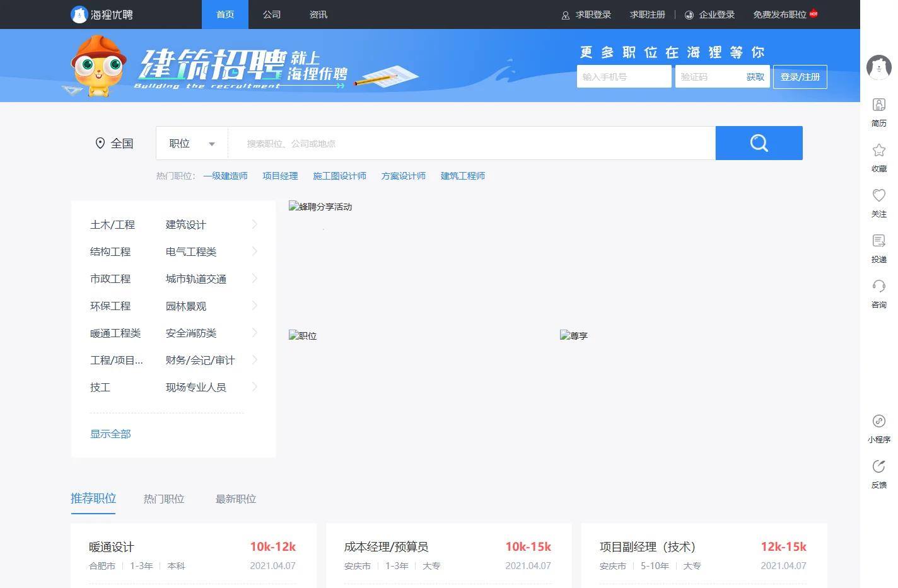
Task: Click the magnifier search button
Action: (x=759, y=143)
